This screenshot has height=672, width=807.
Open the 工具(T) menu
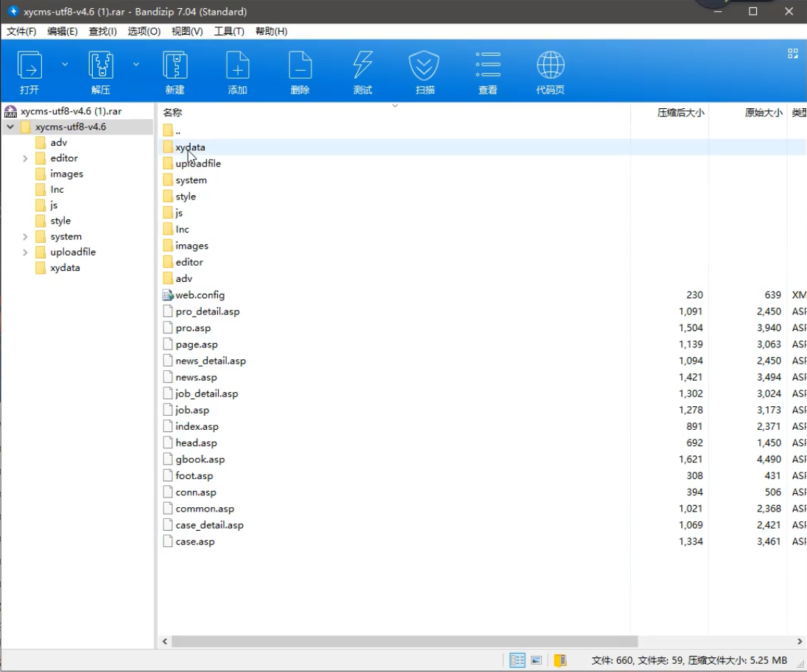pos(229,31)
